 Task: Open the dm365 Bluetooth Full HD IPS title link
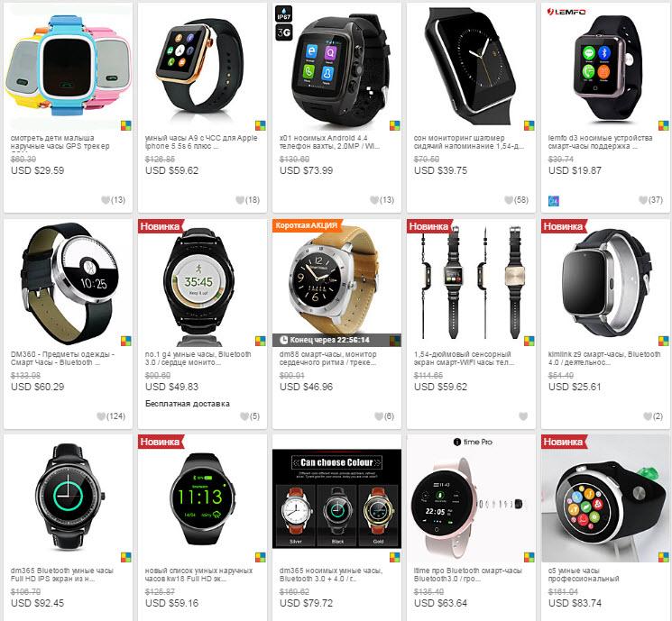[x=61, y=575]
